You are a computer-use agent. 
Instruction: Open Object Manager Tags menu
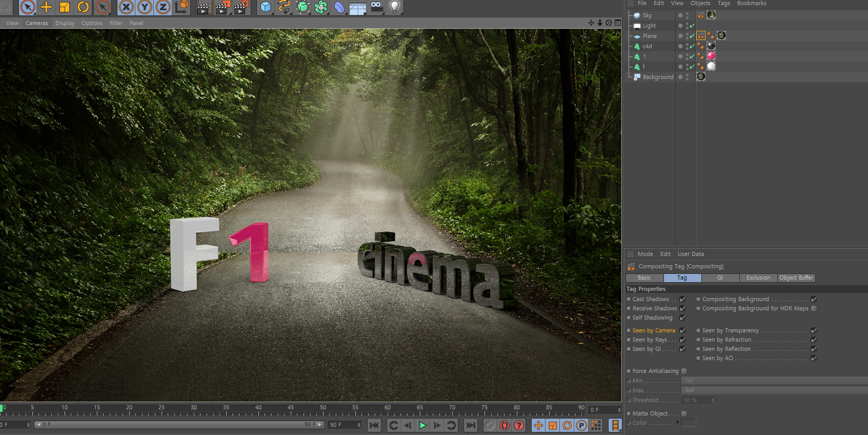tap(723, 4)
